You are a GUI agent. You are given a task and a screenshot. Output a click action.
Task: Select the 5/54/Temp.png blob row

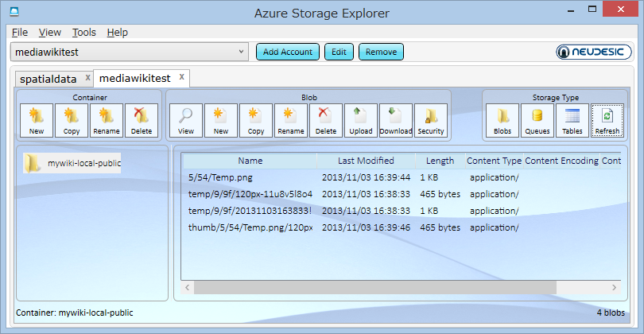click(x=402, y=177)
